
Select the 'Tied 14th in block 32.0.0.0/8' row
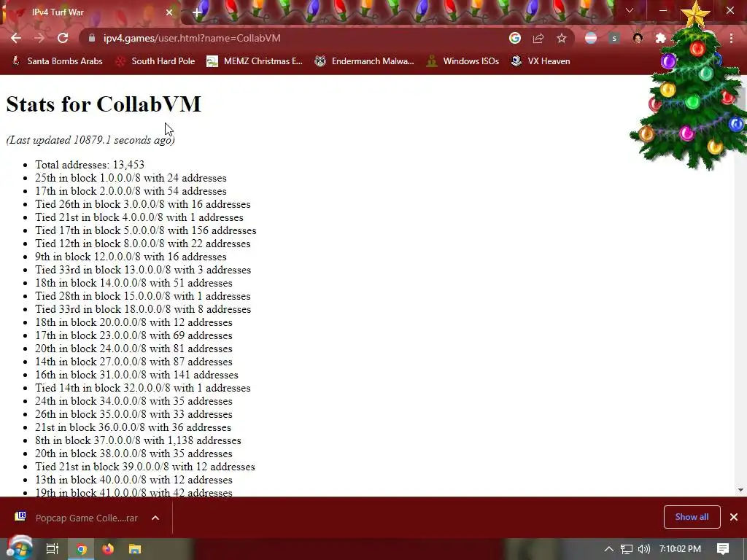coord(142,388)
